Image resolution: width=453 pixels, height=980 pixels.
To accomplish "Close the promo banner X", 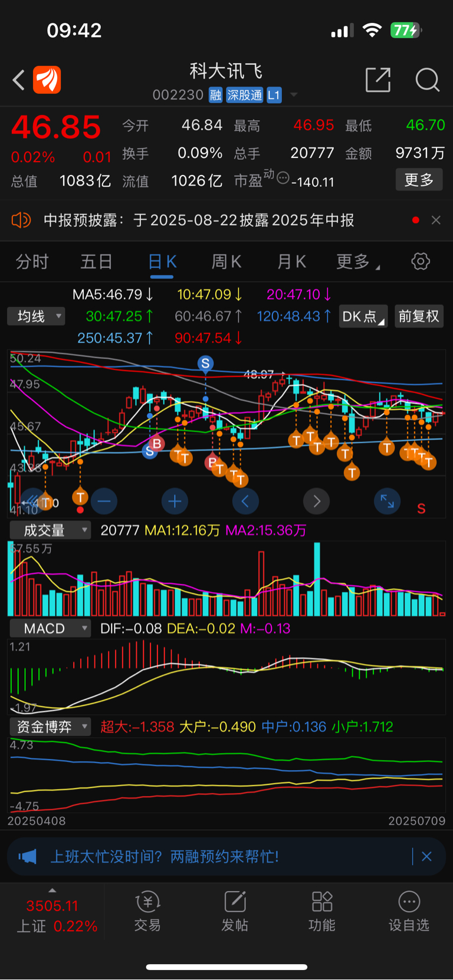I will pos(426,856).
